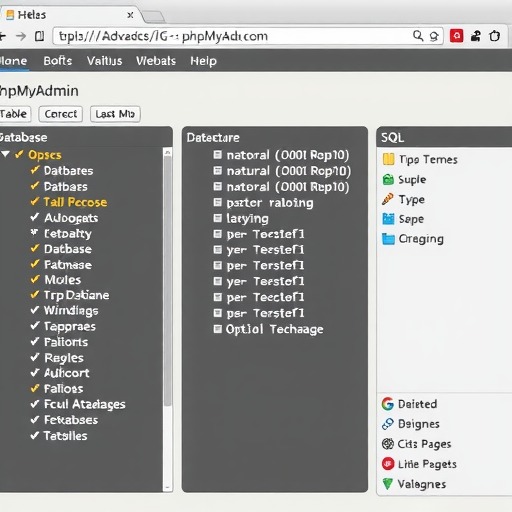Select the Eetpalty tree item

pyautogui.click(x=68, y=234)
